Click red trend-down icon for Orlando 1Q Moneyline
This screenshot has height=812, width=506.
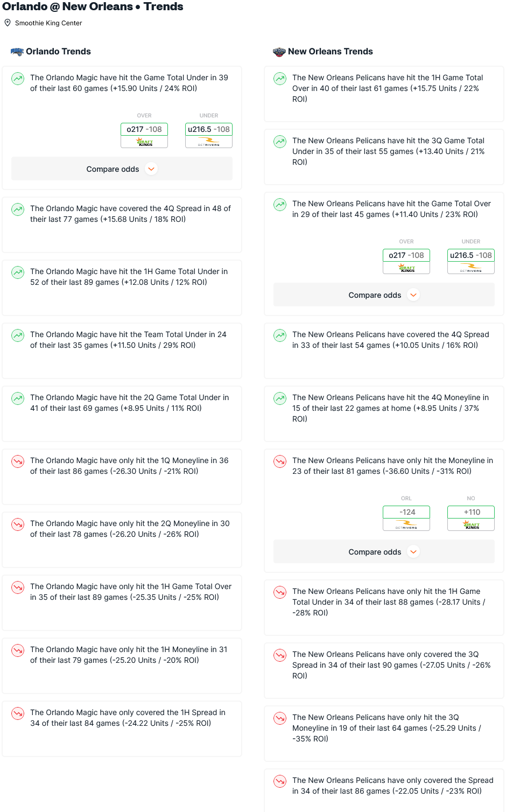(x=18, y=461)
